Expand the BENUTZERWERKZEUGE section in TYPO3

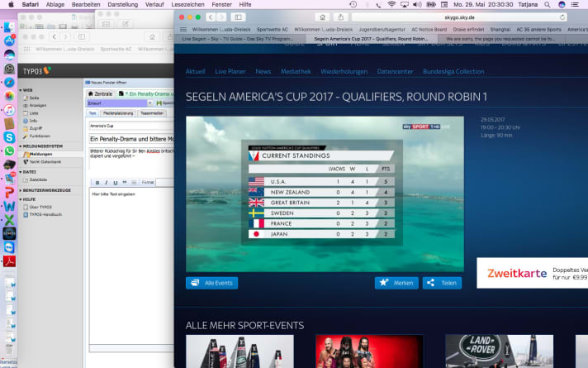[21, 190]
